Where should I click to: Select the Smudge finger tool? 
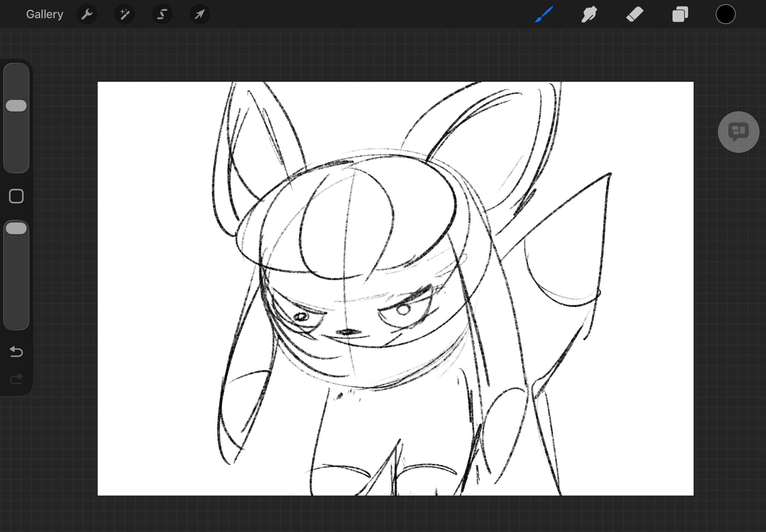click(589, 14)
